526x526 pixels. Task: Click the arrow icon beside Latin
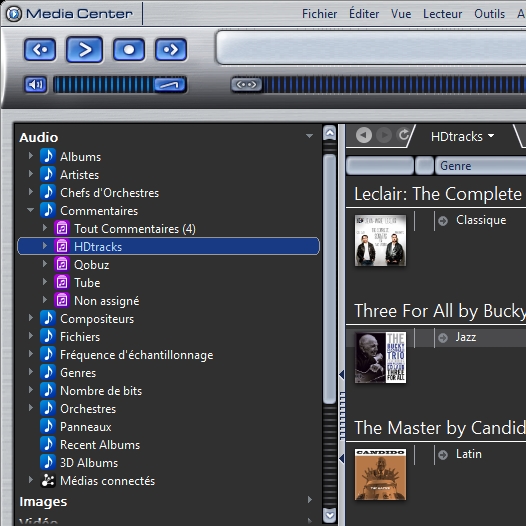coord(443,455)
